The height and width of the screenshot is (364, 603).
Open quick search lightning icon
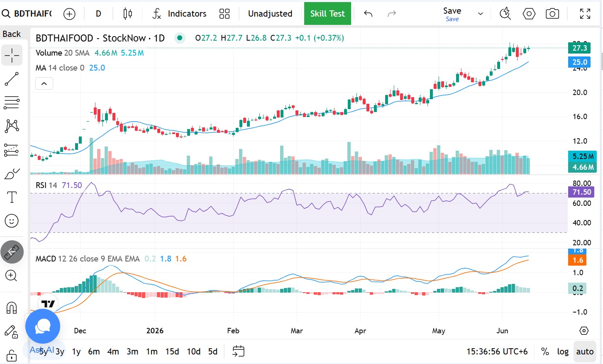(x=505, y=14)
